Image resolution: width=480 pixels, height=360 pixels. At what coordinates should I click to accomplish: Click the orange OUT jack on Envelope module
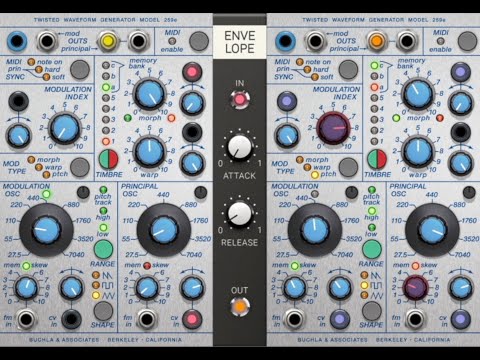[240, 306]
